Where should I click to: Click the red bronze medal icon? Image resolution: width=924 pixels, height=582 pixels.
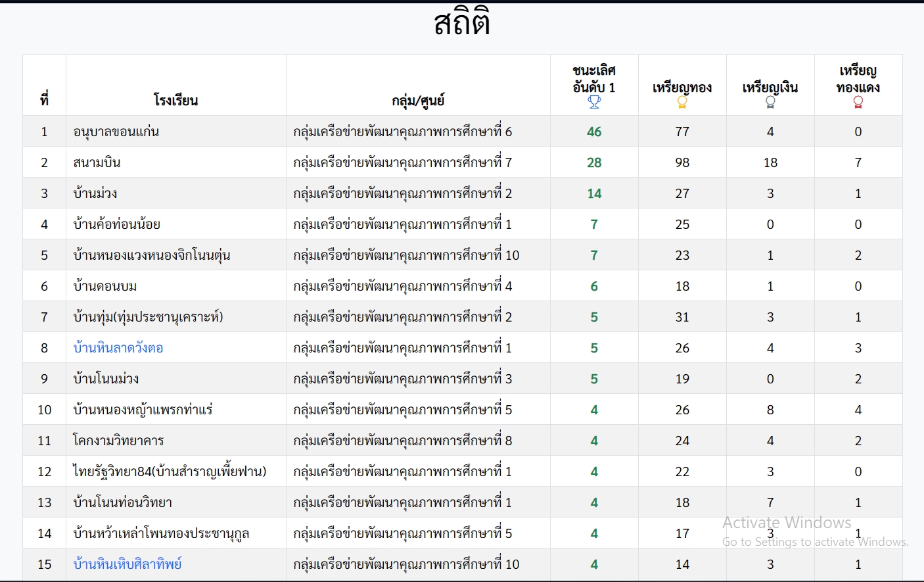pyautogui.click(x=858, y=102)
